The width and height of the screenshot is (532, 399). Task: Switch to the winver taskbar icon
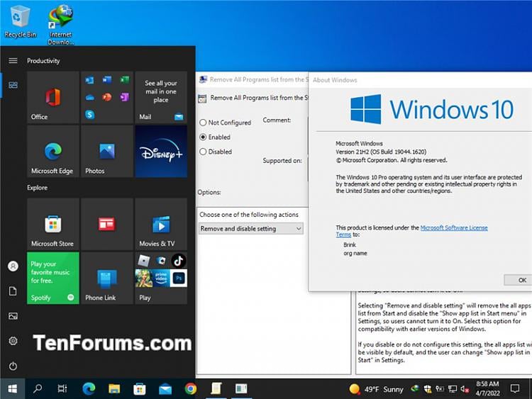241,388
